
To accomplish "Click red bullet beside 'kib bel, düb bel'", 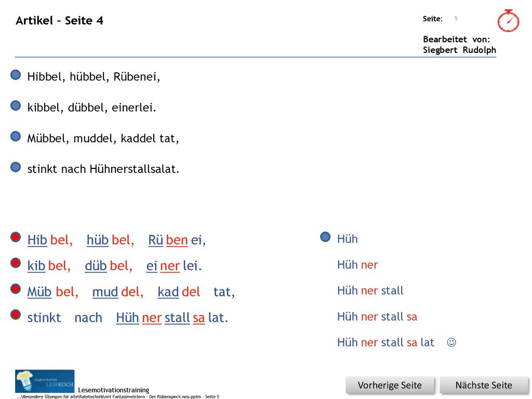I will tap(16, 263).
